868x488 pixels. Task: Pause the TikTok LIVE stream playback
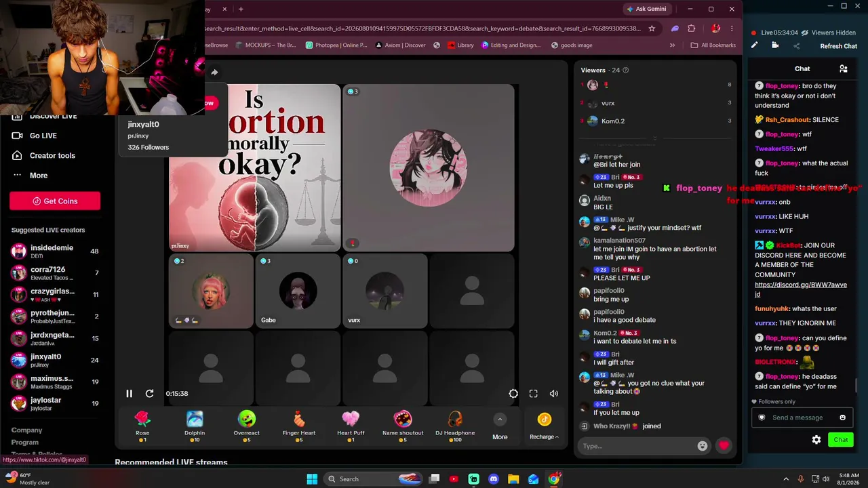click(129, 393)
